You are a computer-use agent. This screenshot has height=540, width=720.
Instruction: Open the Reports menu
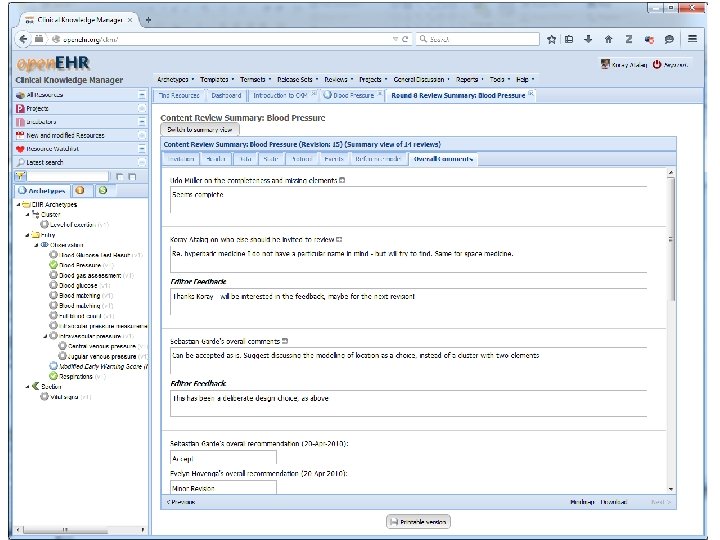coord(469,79)
